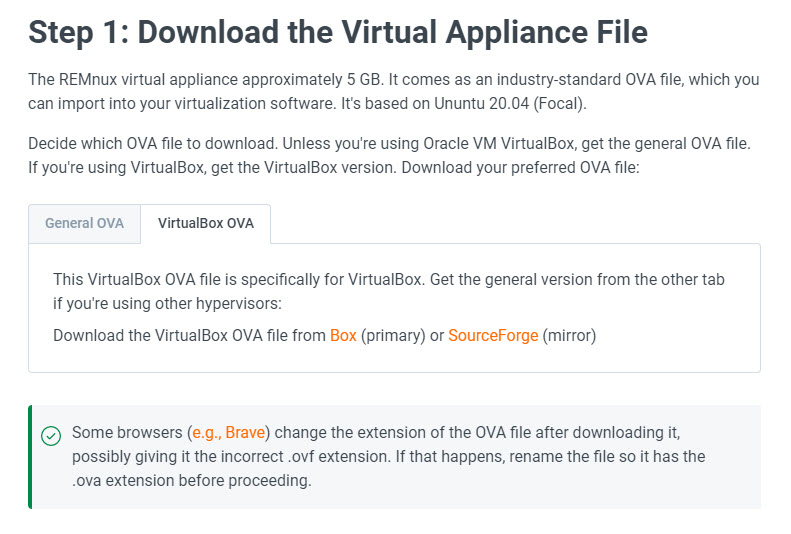
Task: Click the '.ova extension before proceeding' line
Action: click(x=192, y=481)
